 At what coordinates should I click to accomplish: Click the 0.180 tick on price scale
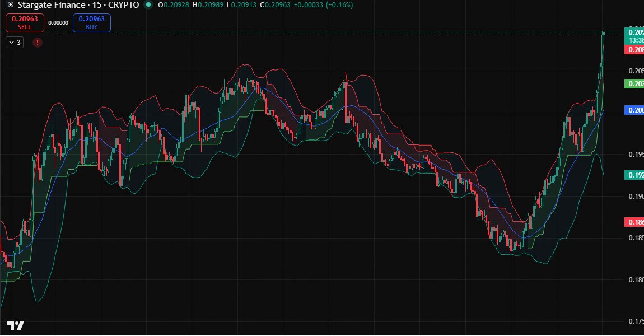(635, 280)
